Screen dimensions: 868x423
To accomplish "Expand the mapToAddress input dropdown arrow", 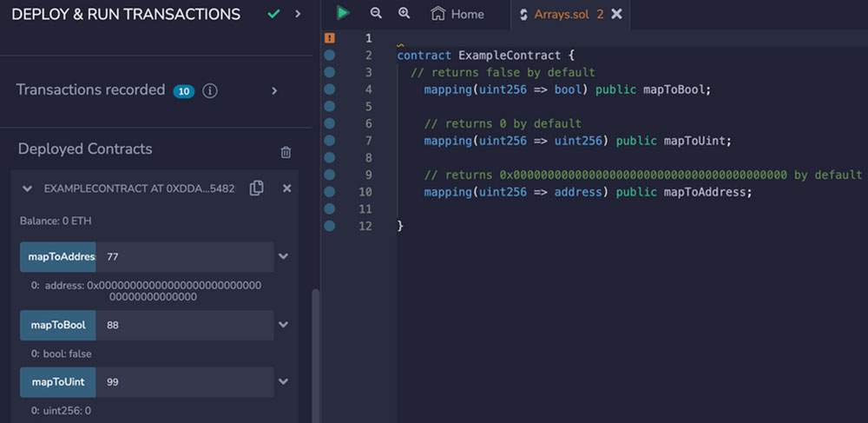I will point(284,256).
